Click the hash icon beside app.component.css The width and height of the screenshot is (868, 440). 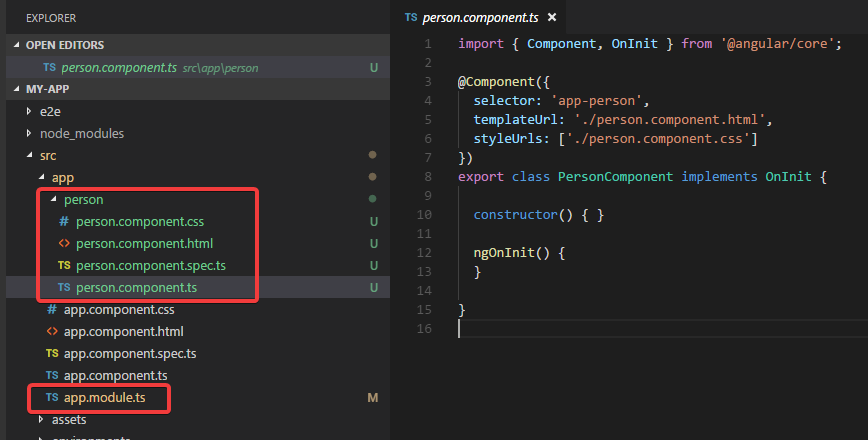click(x=52, y=310)
